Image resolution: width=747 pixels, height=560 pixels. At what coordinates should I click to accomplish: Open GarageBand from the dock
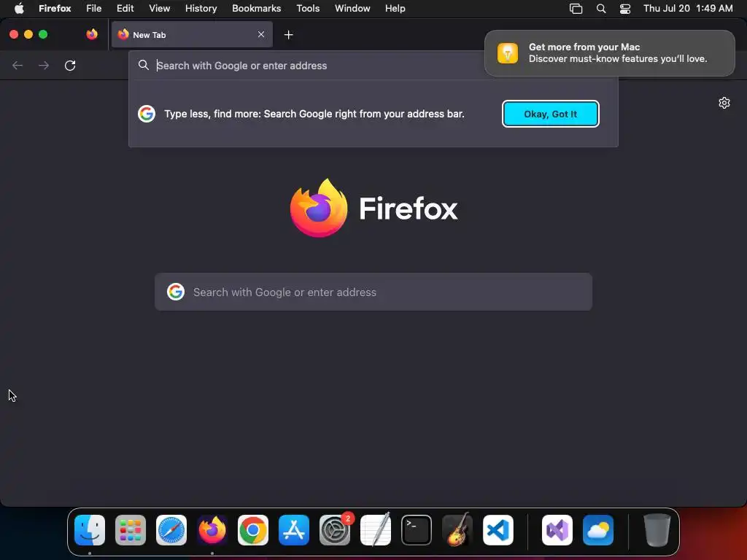tap(457, 530)
